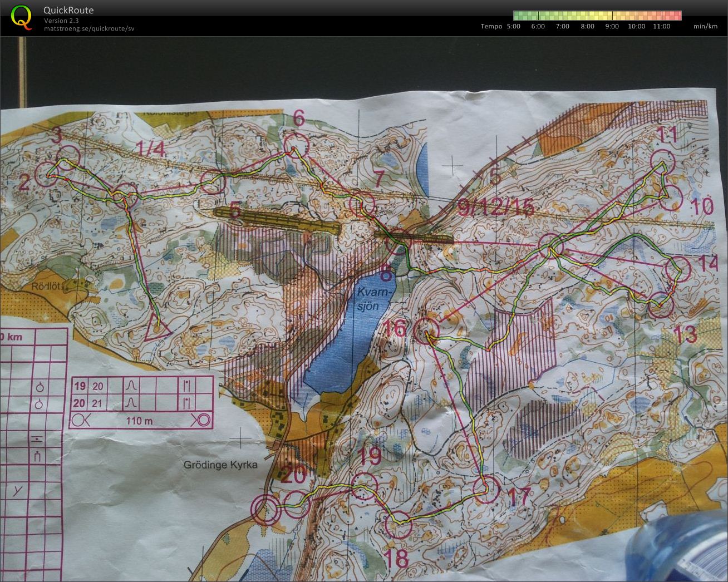Click the 9/12/15 control label
This screenshot has width=728, height=582.
tap(496, 208)
